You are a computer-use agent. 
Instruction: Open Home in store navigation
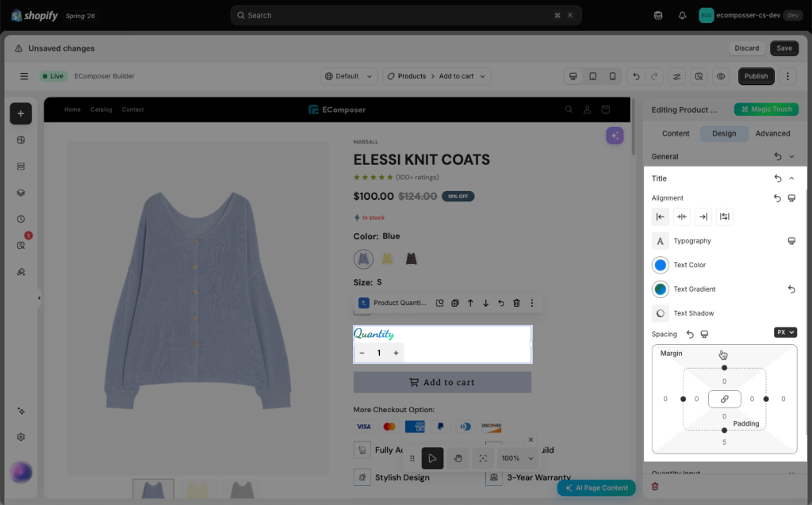point(72,109)
